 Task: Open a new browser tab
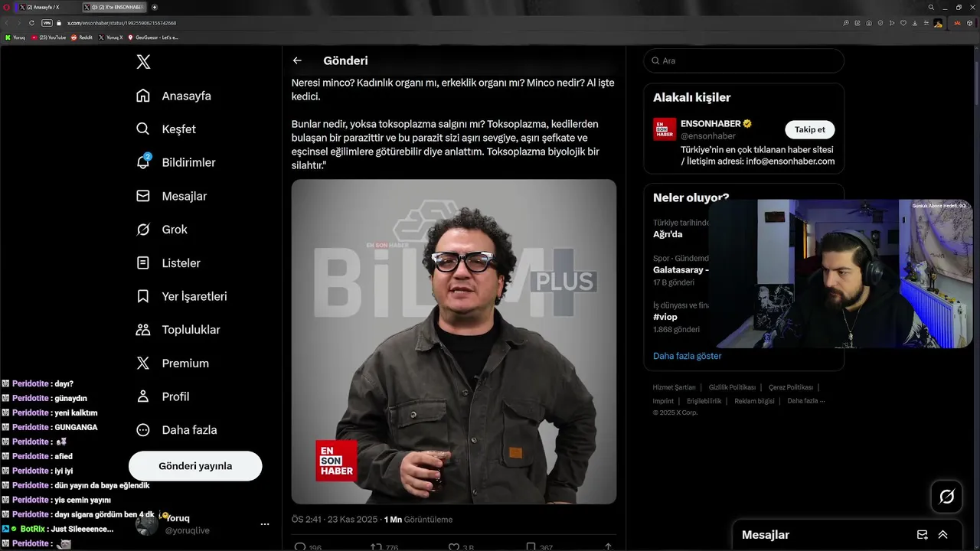click(155, 7)
